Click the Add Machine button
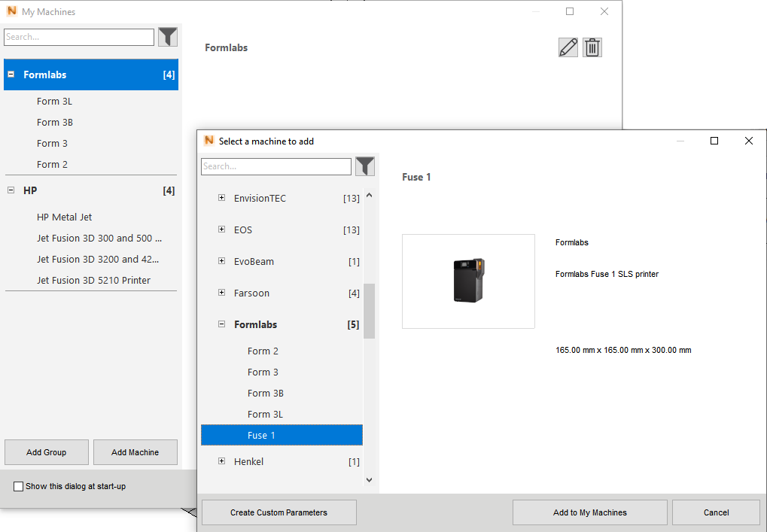This screenshot has width=767, height=532. (135, 452)
